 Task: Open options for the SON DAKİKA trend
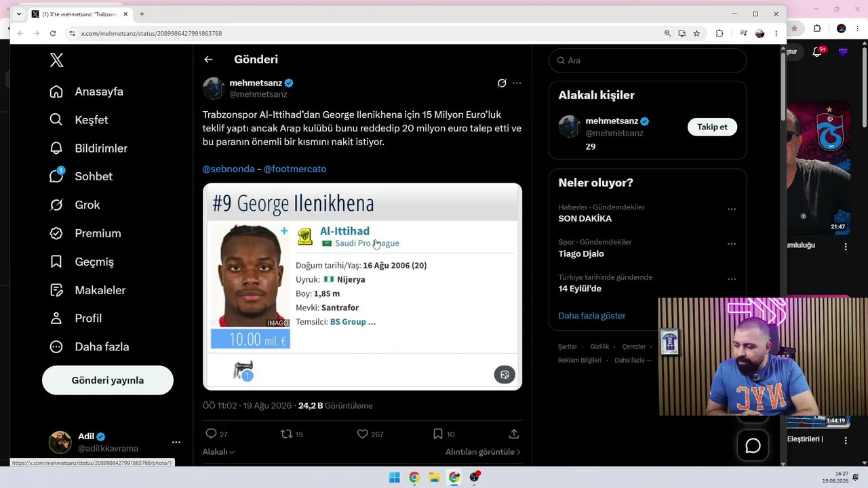[732, 209]
